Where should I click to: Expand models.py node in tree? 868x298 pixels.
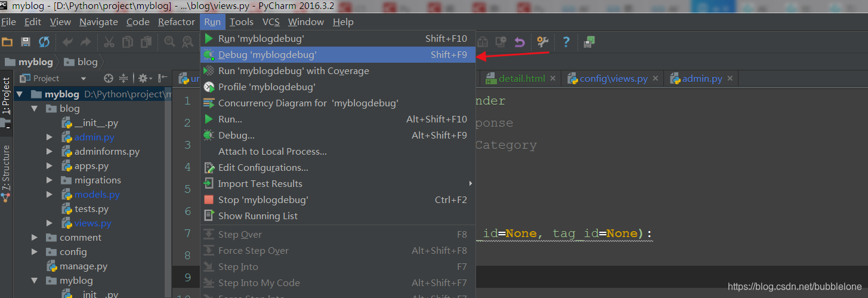pyautogui.click(x=50, y=195)
